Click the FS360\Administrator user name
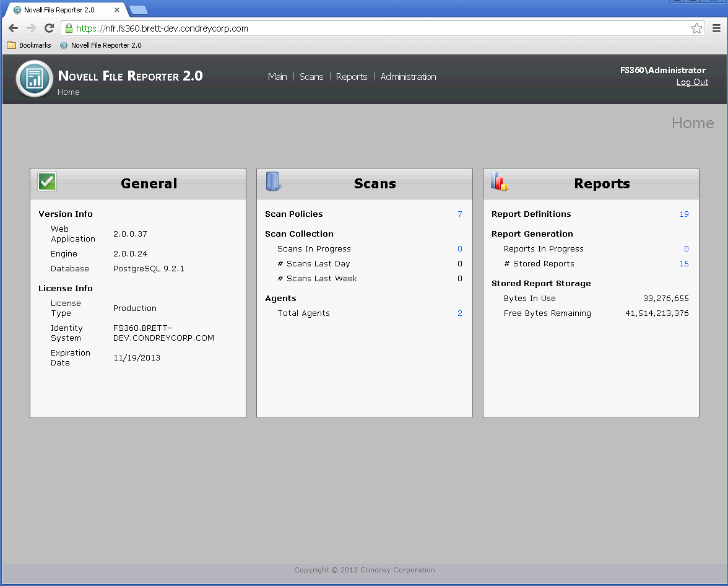This screenshot has height=586, width=728. click(662, 70)
